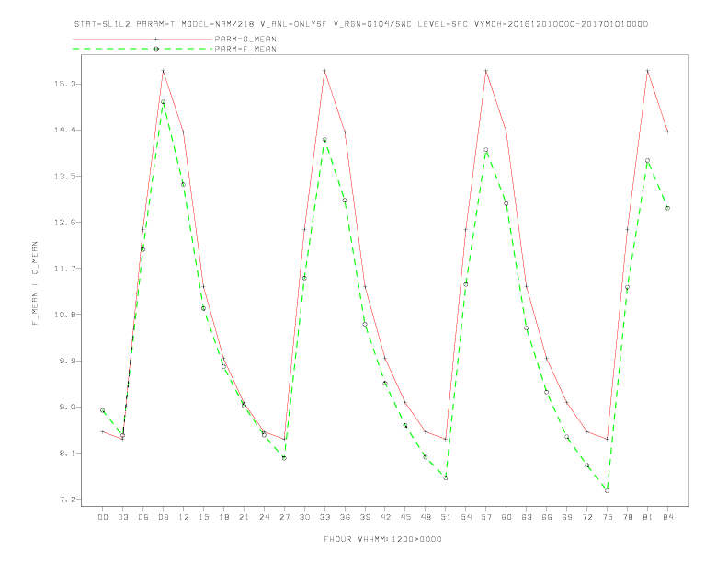728x563 pixels.
Task: Click the O_MEAN plus marker at hour 12
Action: coord(184,132)
